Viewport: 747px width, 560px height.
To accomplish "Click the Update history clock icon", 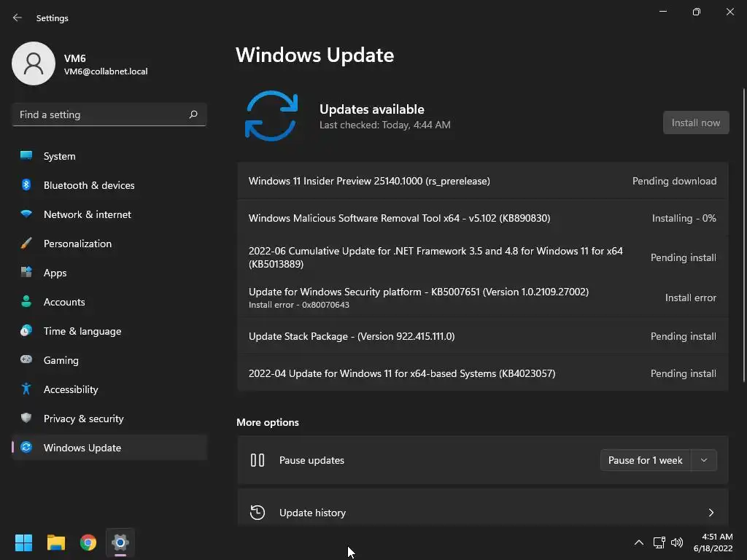I will point(258,513).
